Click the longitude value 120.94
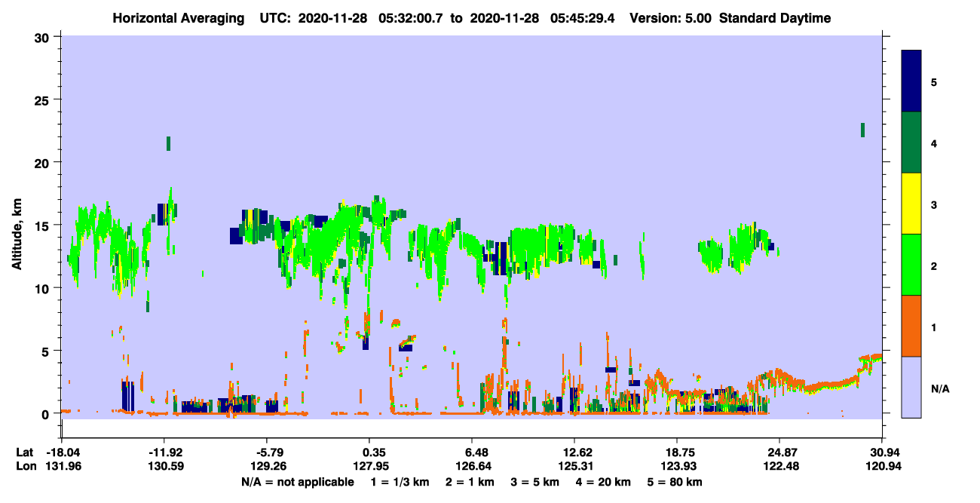 coord(882,466)
